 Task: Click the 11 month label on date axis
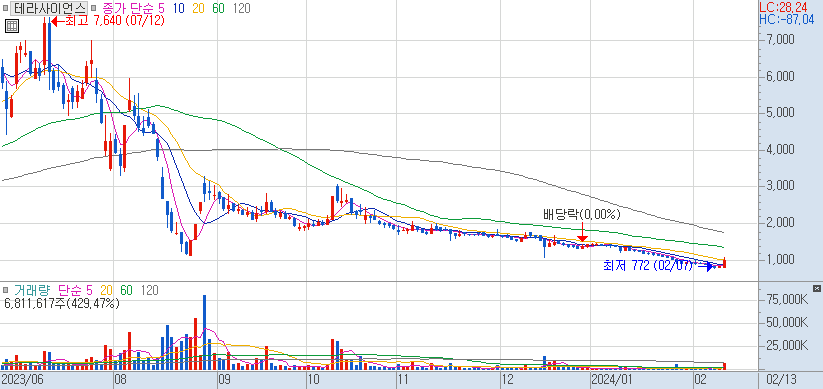point(403,379)
